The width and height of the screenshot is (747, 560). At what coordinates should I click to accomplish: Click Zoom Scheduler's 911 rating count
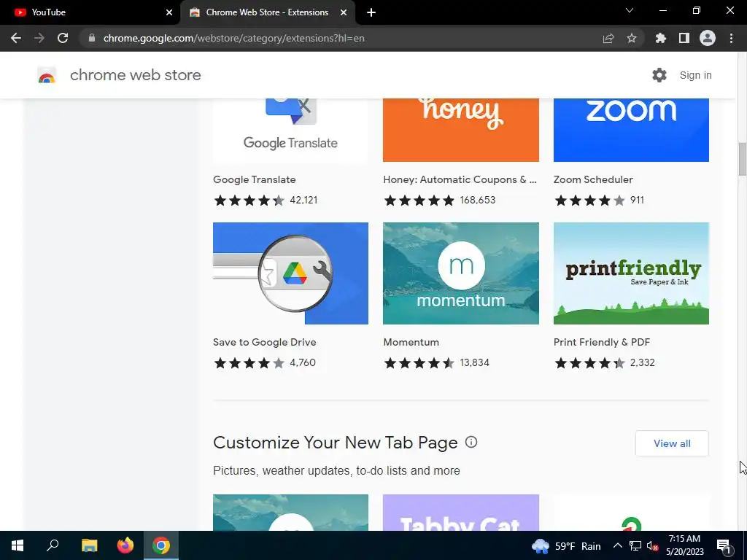tap(637, 200)
